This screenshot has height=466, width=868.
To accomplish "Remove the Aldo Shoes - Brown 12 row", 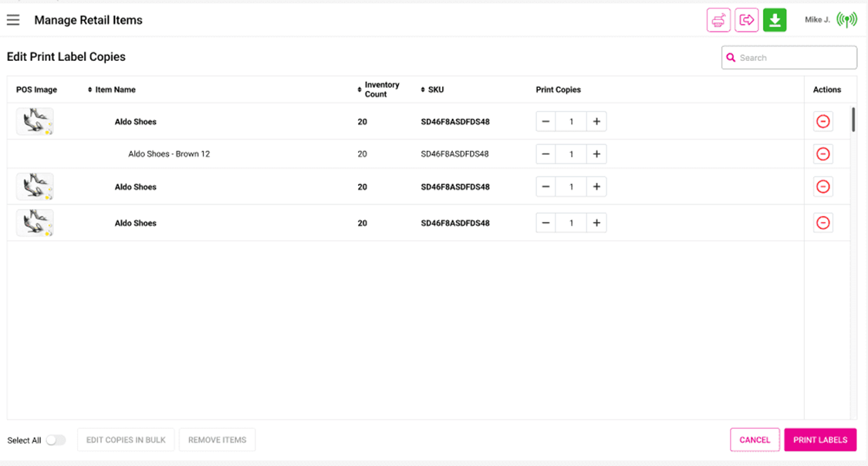I will pos(822,154).
